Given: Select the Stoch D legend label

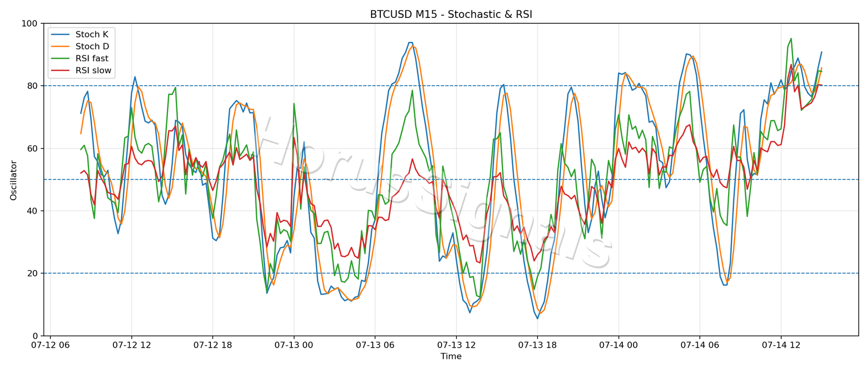Looking at the screenshot, I should click(x=92, y=47).
